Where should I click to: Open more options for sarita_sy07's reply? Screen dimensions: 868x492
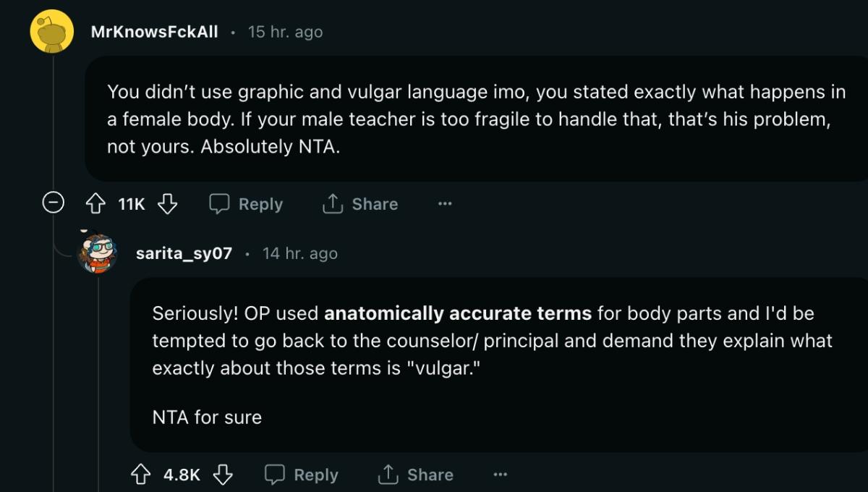pos(500,475)
